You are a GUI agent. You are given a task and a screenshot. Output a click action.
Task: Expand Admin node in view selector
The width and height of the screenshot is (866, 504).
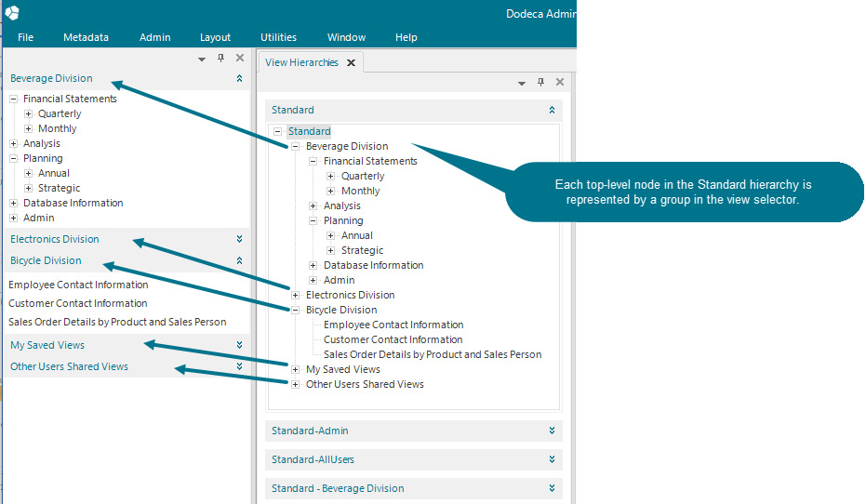point(13,219)
